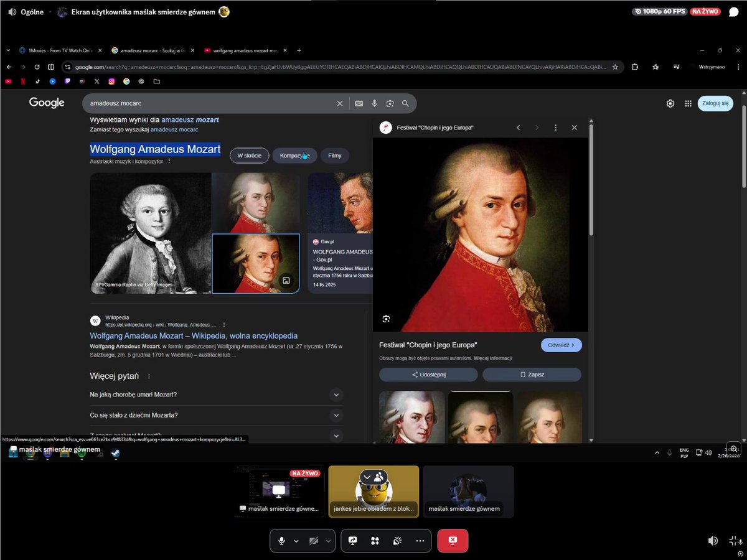This screenshot has height=560, width=747.
Task: Open the Twitch bookmark
Action: click(67, 81)
